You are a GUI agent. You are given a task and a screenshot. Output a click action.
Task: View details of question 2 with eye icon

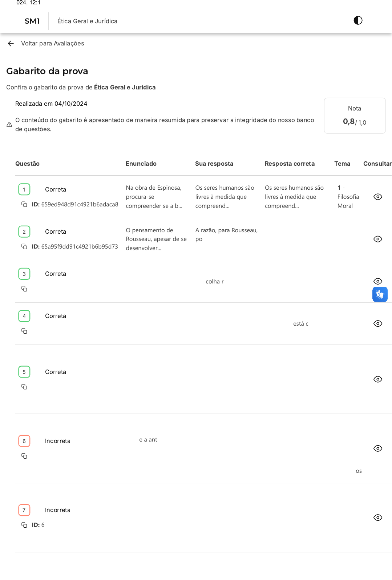pos(378,239)
